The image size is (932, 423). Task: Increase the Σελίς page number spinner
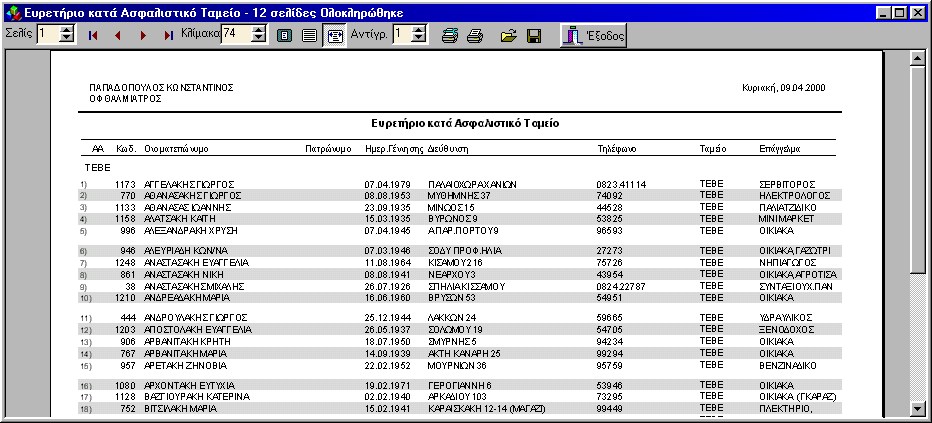tap(66, 30)
